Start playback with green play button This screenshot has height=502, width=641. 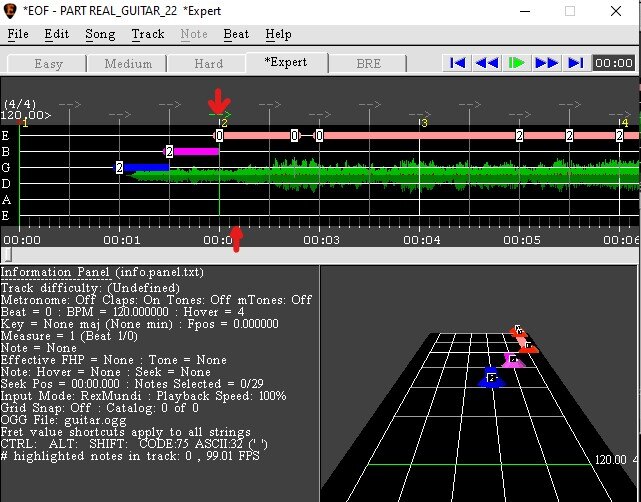coord(517,63)
